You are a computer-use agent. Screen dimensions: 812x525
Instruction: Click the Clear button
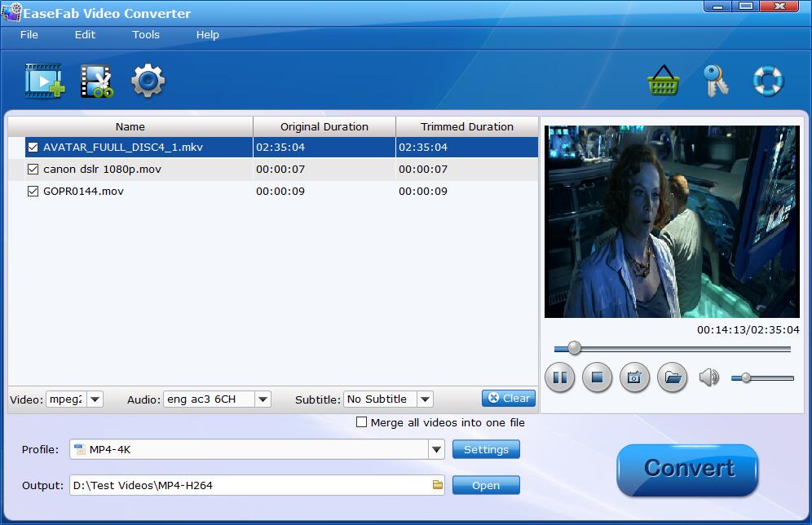(x=509, y=398)
